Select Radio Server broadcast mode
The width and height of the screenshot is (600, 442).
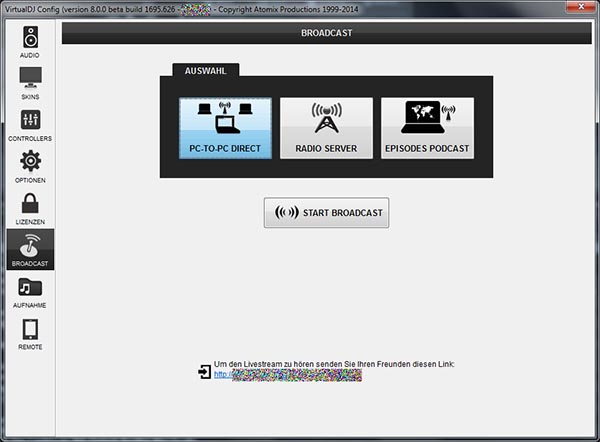click(326, 128)
